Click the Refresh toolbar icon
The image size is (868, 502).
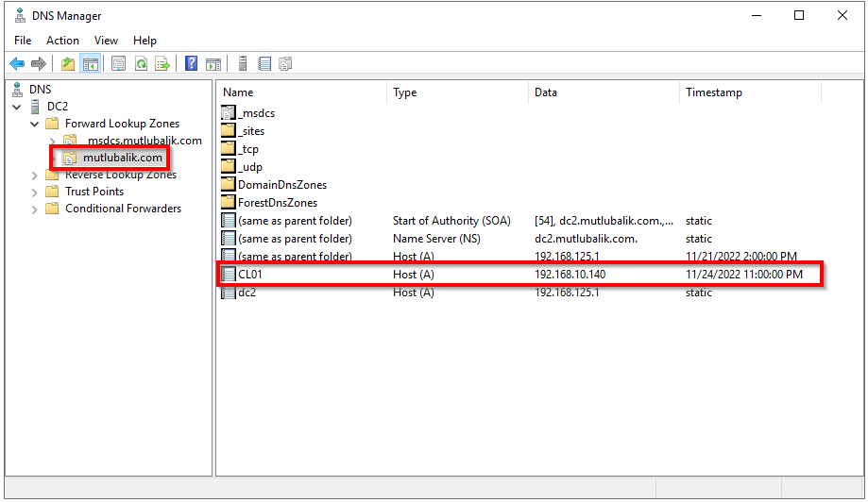[x=141, y=64]
